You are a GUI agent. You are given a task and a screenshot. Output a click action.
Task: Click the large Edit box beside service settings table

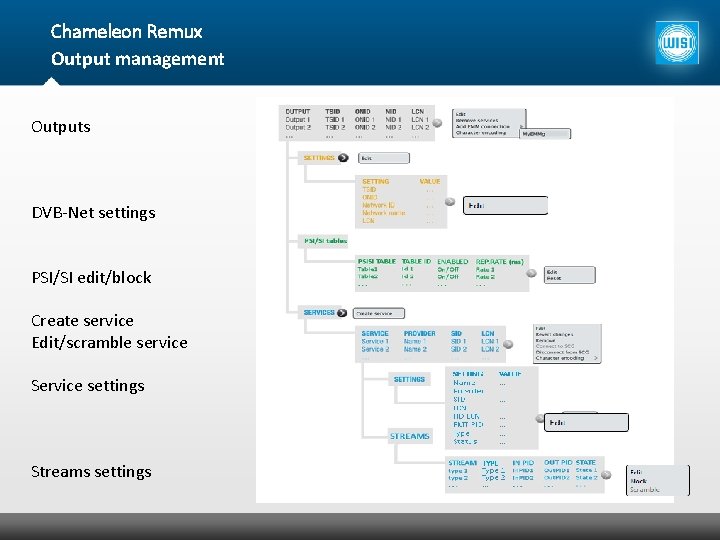coord(586,422)
